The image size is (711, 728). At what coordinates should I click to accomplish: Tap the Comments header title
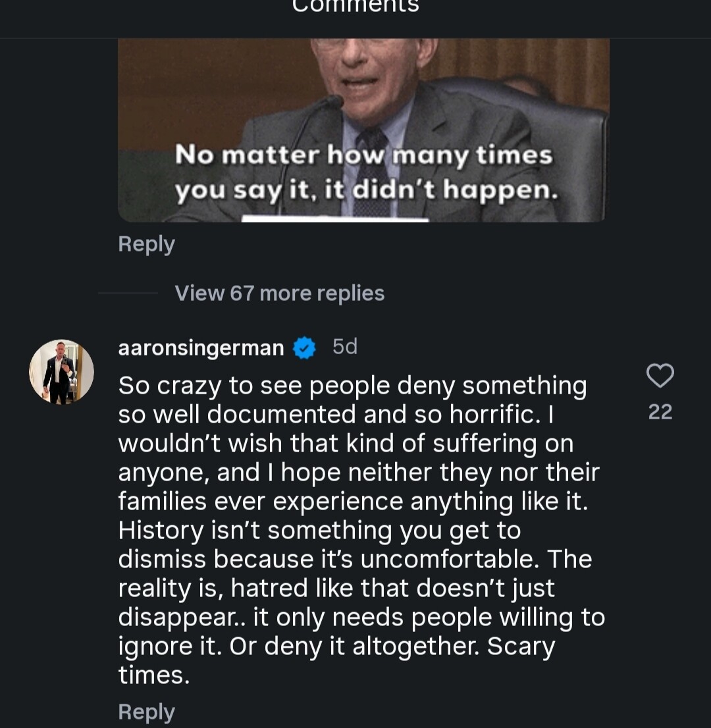point(355,7)
